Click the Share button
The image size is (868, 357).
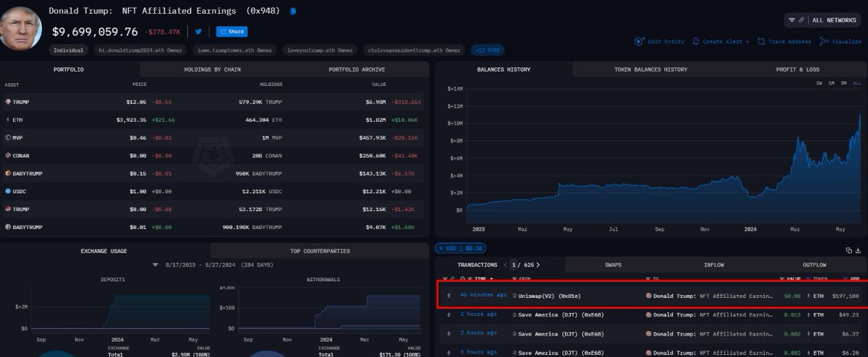[x=231, y=32]
